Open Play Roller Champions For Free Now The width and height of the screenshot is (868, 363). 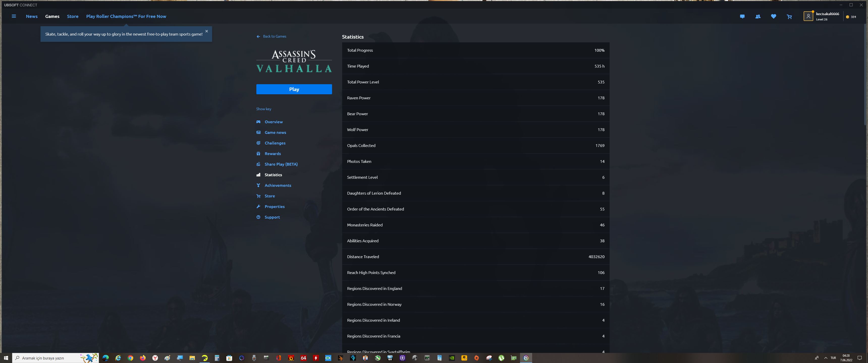[126, 16]
